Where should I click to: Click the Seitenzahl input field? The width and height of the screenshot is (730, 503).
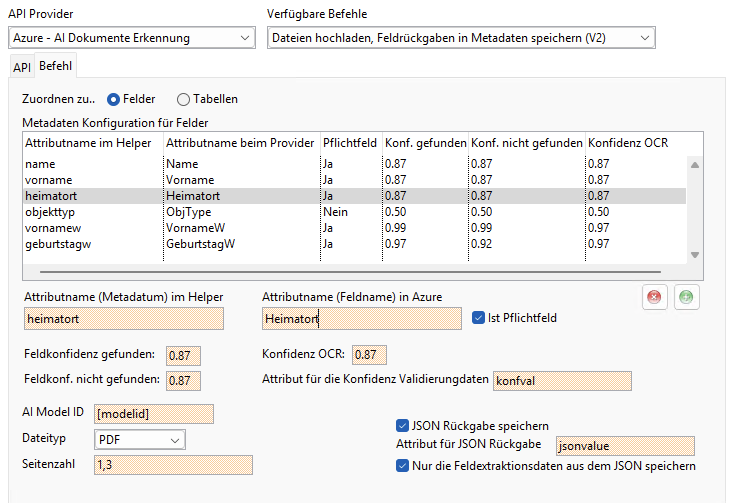(x=173, y=464)
